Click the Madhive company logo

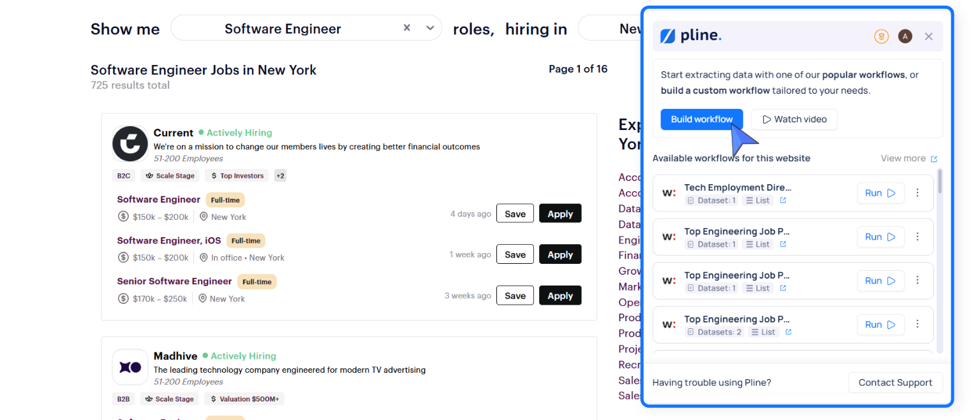130,367
